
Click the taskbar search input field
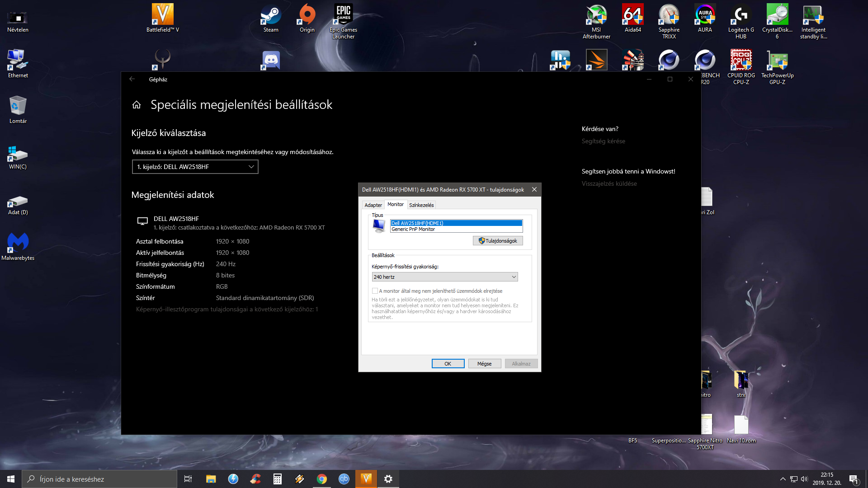(99, 479)
